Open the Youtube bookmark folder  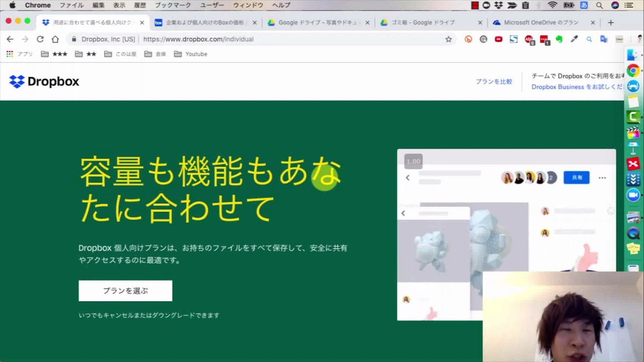pos(191,54)
